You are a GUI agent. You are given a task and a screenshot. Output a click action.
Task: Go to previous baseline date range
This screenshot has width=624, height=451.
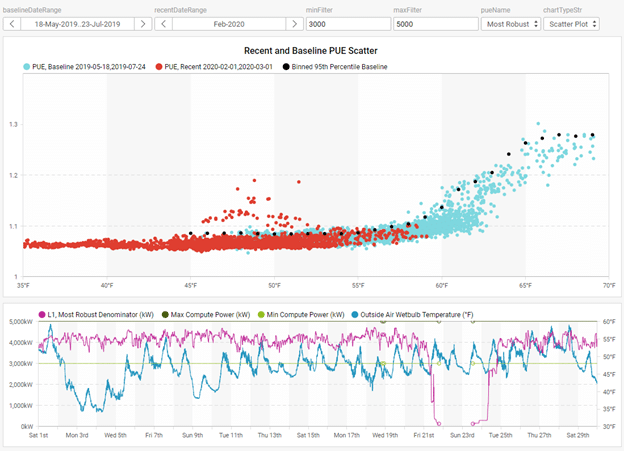tap(12, 24)
